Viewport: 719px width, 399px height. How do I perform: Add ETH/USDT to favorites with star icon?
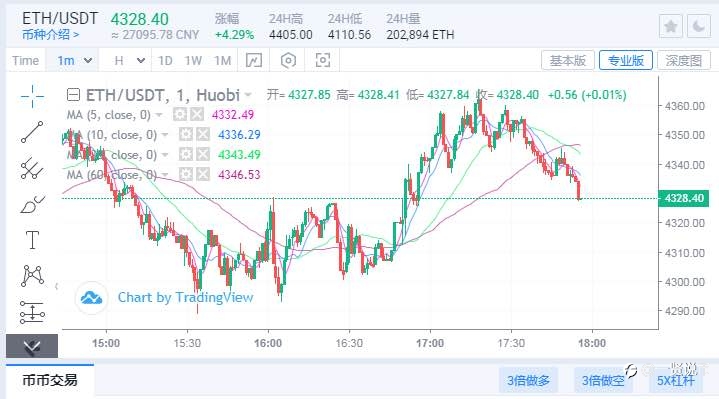click(671, 26)
